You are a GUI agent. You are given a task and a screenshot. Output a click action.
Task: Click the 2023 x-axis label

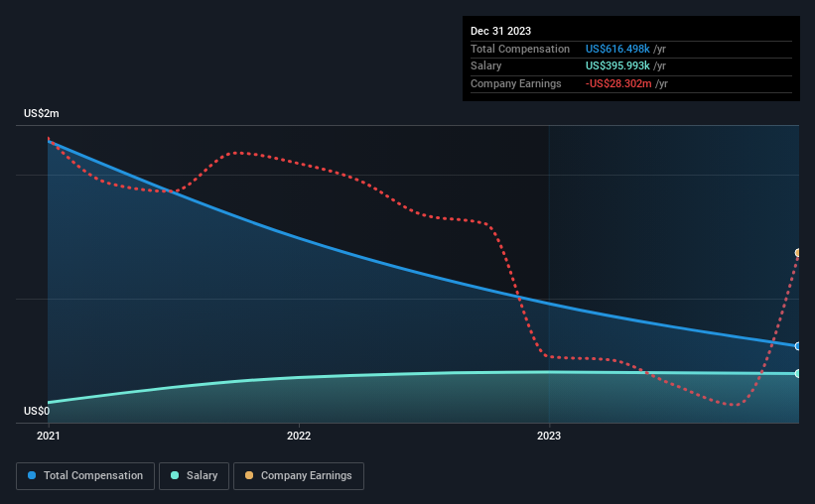tap(549, 436)
